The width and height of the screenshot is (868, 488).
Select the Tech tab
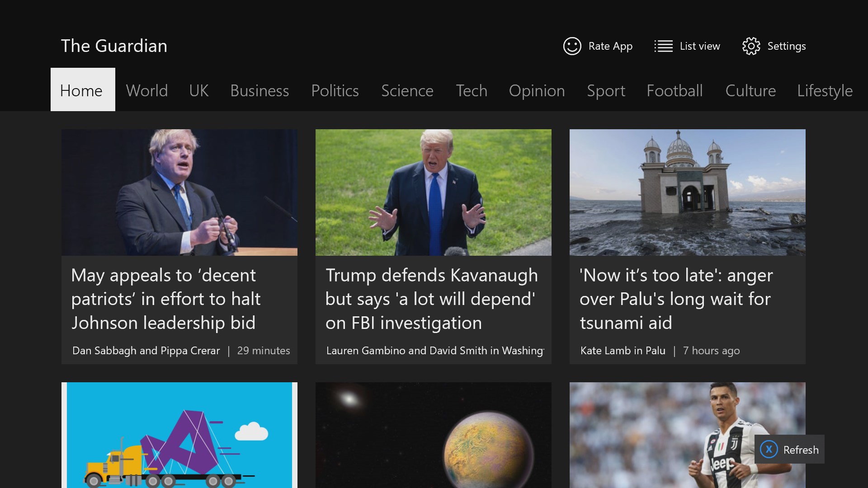pyautogui.click(x=472, y=91)
